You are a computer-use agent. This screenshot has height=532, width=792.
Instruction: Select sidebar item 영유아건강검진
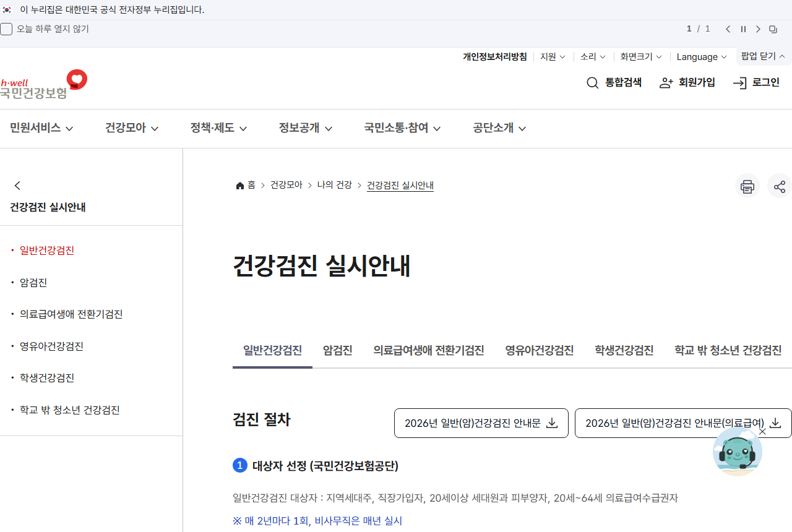[51, 346]
